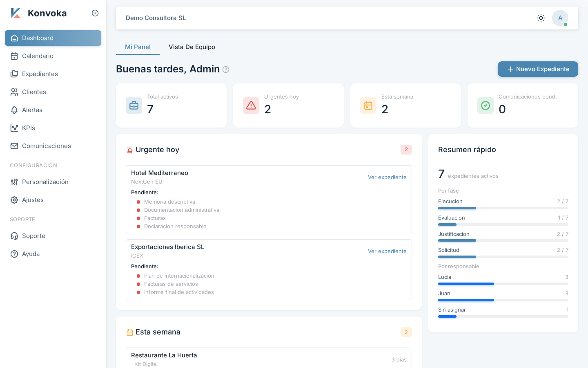
Task: Click the Esta semana section calendar icon
Action: [x=130, y=332]
